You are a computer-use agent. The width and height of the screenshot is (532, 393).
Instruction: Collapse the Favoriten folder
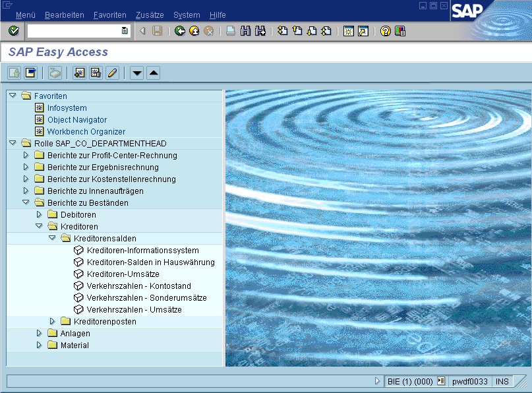pyautogui.click(x=13, y=96)
